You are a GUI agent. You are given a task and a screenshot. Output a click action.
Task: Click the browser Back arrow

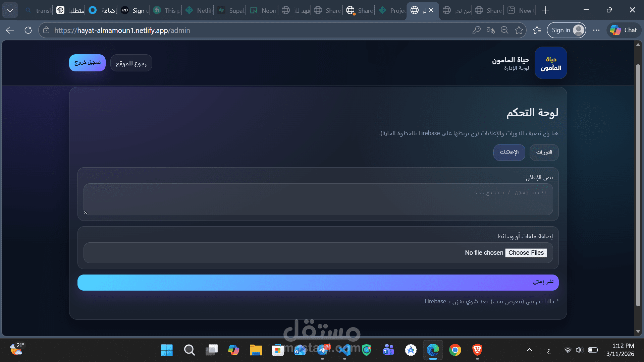pyautogui.click(x=10, y=30)
